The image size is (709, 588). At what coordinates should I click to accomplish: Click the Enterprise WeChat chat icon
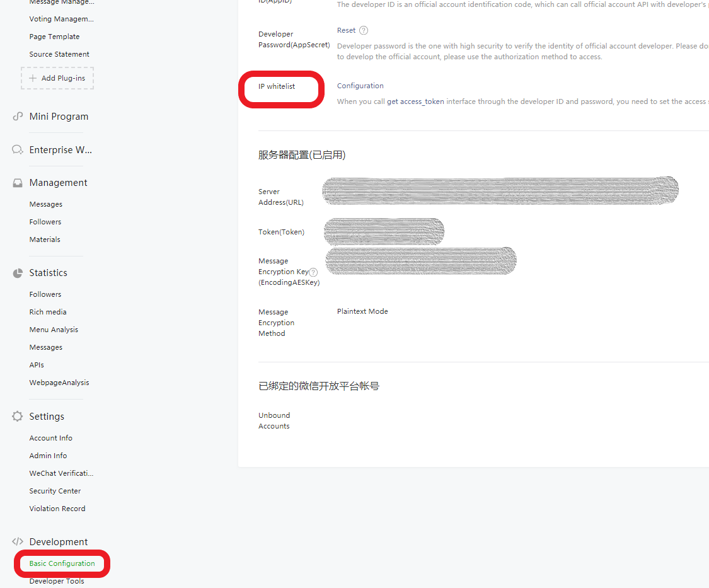[x=18, y=150]
